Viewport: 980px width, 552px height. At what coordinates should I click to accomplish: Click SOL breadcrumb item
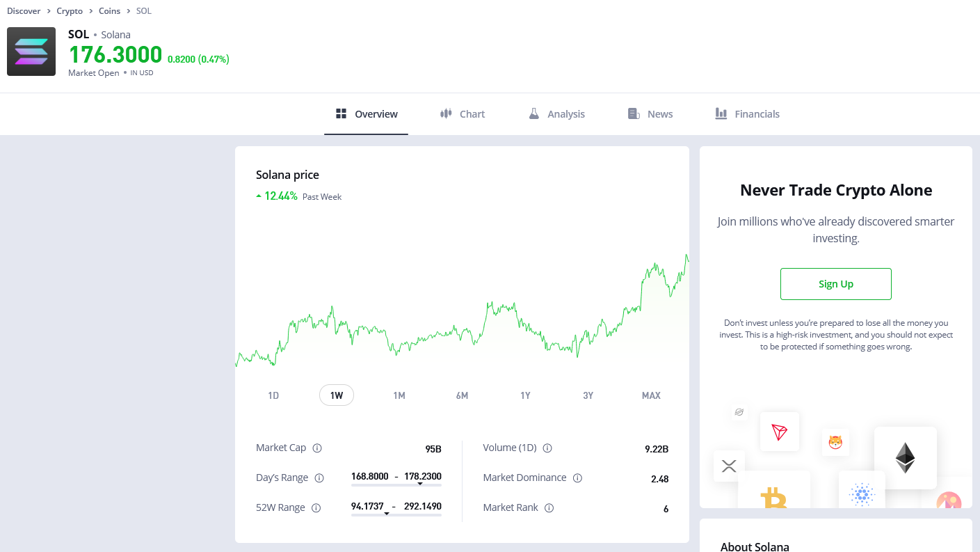[x=143, y=11]
